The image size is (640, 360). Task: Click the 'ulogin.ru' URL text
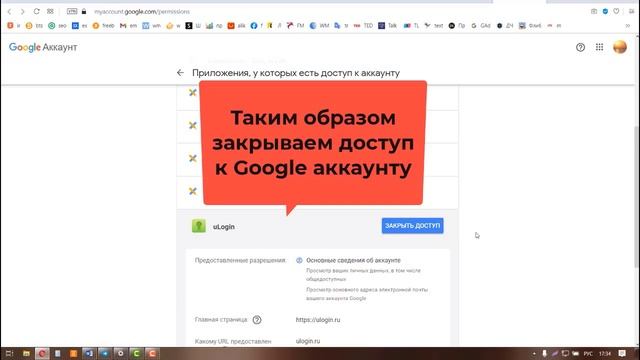point(308,341)
